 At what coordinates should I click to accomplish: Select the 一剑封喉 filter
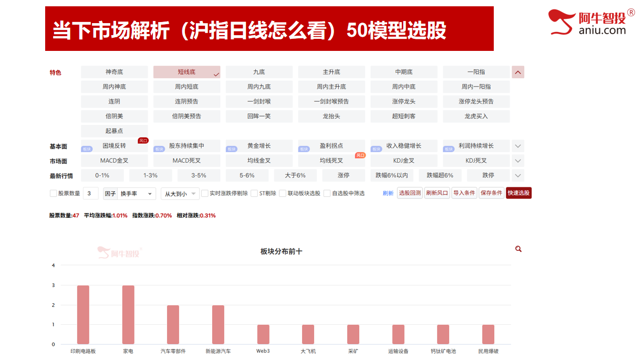point(259,101)
